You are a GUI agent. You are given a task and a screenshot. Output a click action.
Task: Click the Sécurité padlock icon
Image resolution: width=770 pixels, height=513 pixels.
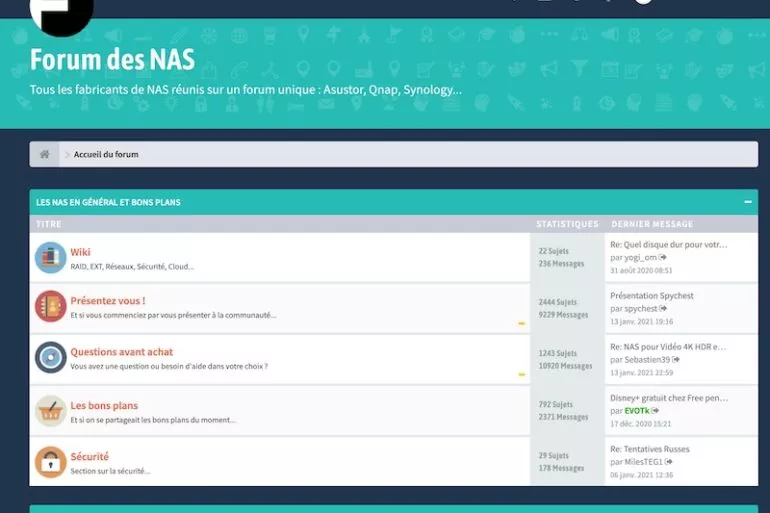pyautogui.click(x=50, y=462)
